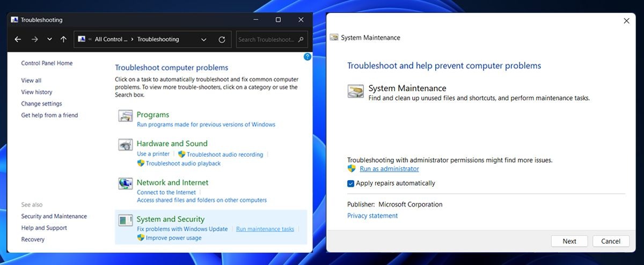Open Troubleshoot audio playback

[x=184, y=164]
